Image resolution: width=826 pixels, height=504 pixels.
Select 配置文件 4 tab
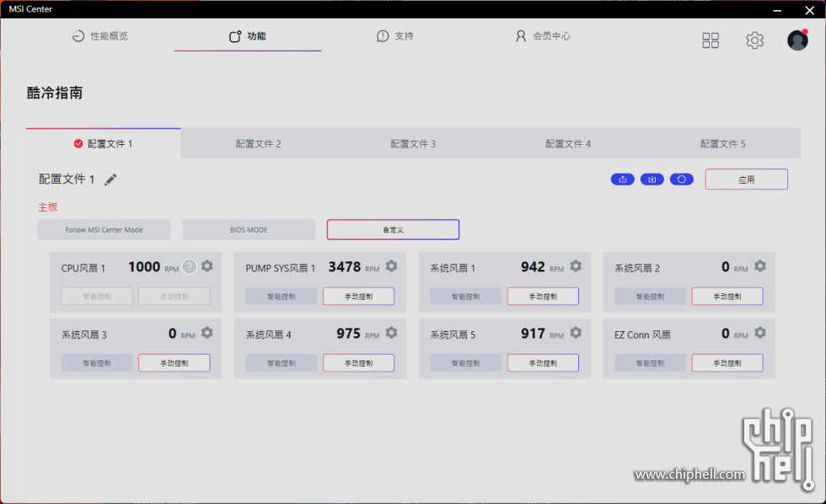tap(568, 144)
